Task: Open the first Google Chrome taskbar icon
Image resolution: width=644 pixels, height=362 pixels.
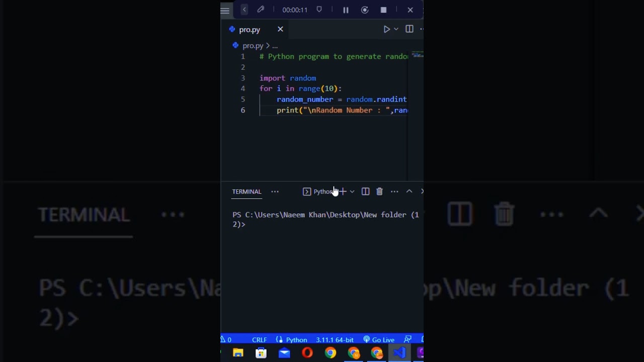Action: (x=330, y=353)
